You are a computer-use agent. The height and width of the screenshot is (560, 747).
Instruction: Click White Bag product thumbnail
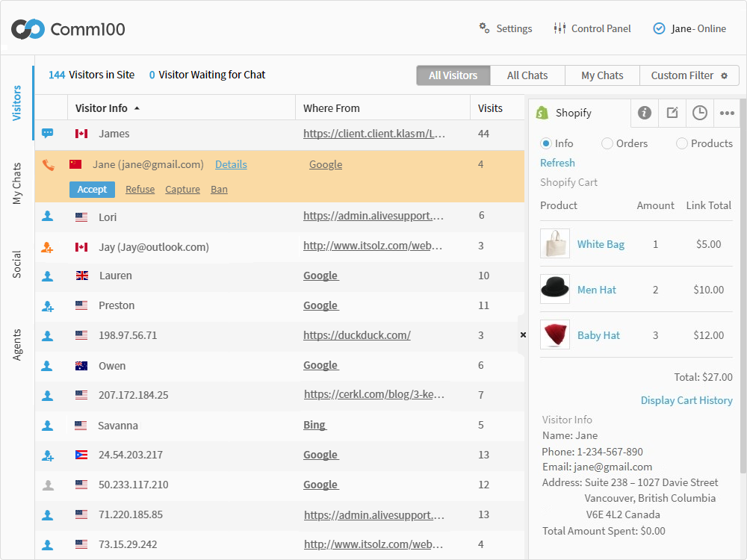[x=555, y=243]
